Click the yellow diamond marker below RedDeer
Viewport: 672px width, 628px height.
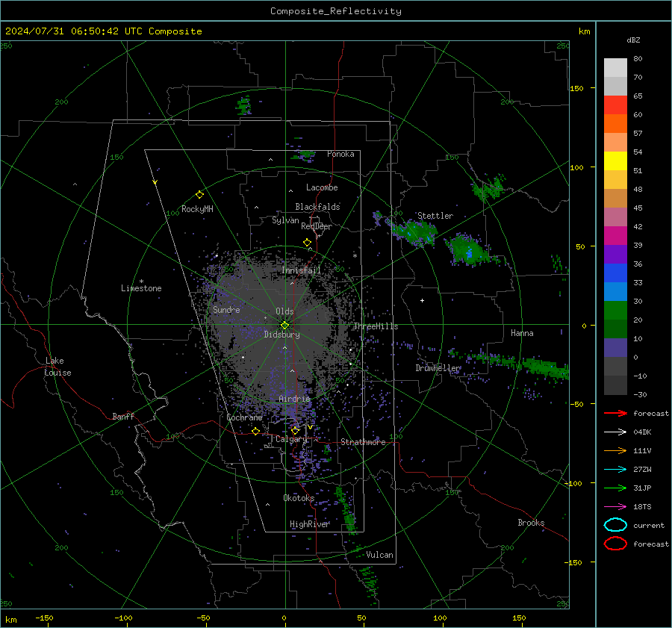[307, 243]
